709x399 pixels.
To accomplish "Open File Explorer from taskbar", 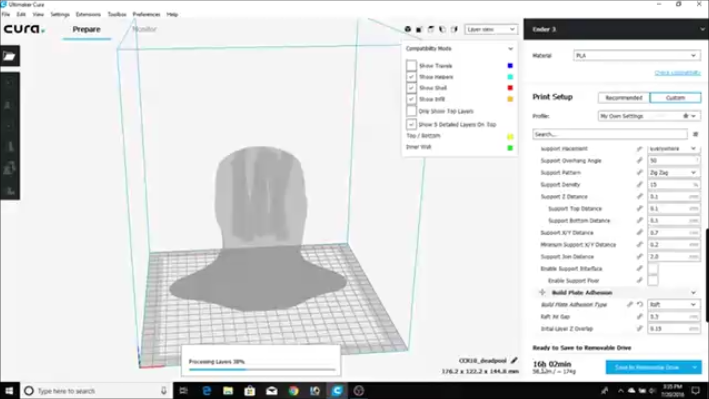I will click(x=228, y=390).
